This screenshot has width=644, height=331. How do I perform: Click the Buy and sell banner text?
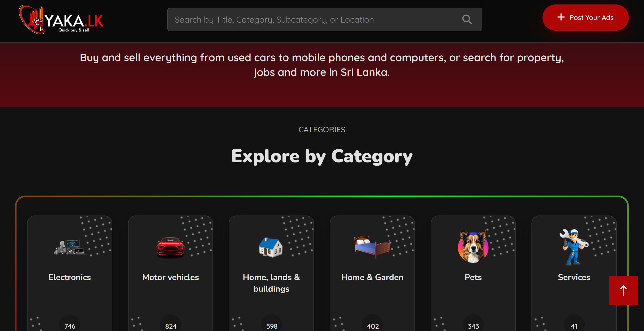pos(322,65)
